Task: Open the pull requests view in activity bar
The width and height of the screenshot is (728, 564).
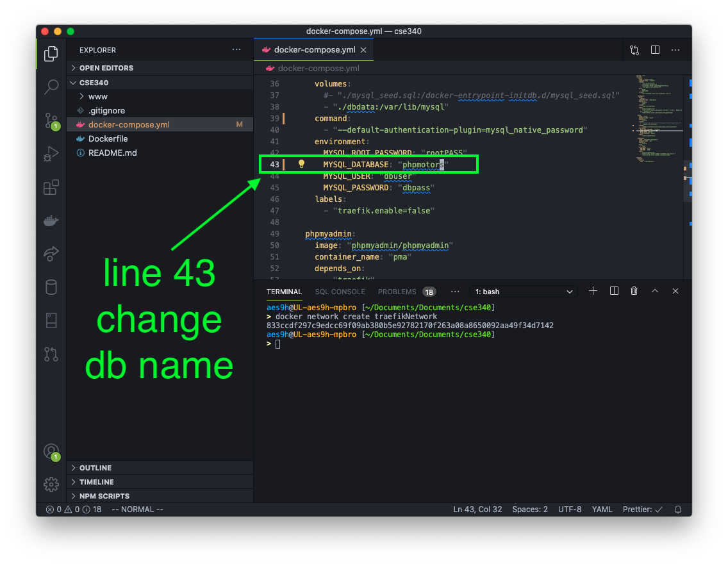Action: coord(51,354)
